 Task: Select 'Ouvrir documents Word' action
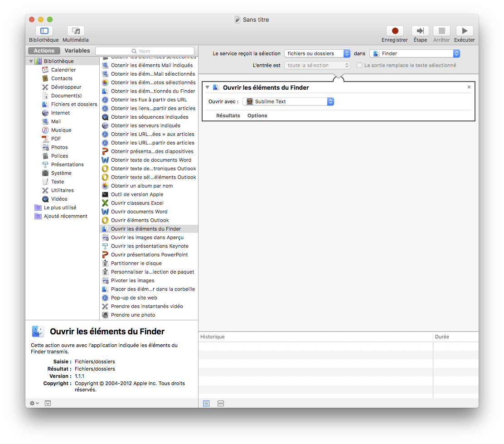(149, 212)
